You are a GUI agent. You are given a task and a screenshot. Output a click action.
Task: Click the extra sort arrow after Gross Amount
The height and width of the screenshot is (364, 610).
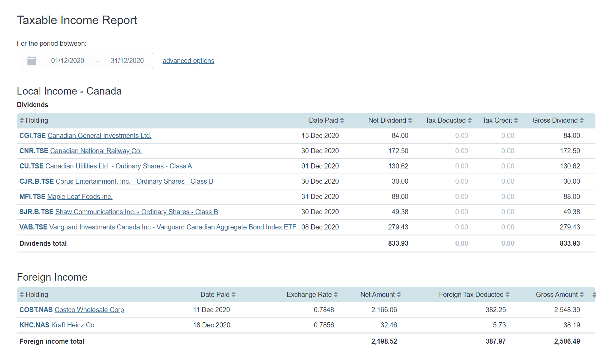click(x=594, y=295)
